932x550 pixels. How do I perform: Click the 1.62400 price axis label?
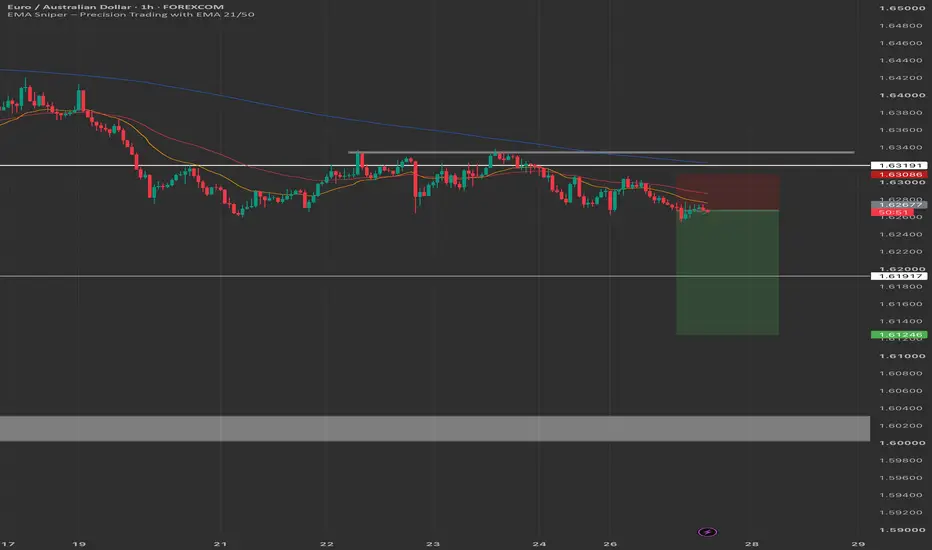[x=902, y=234]
